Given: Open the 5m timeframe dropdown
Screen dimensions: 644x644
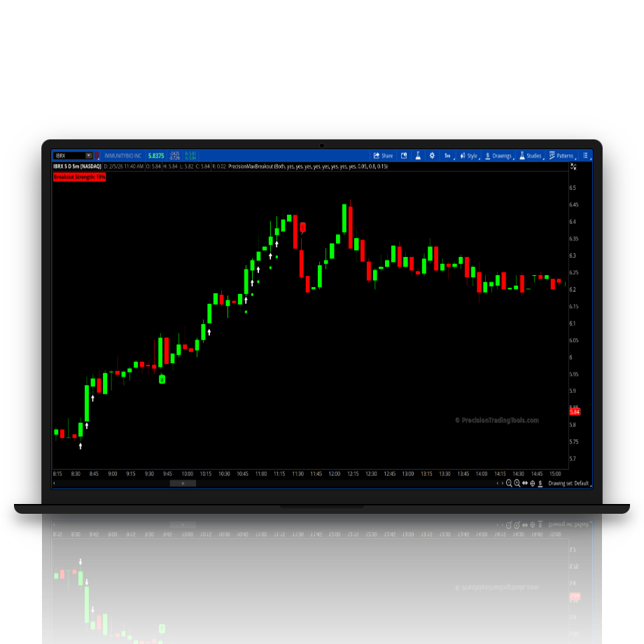Looking at the screenshot, I should [x=448, y=155].
